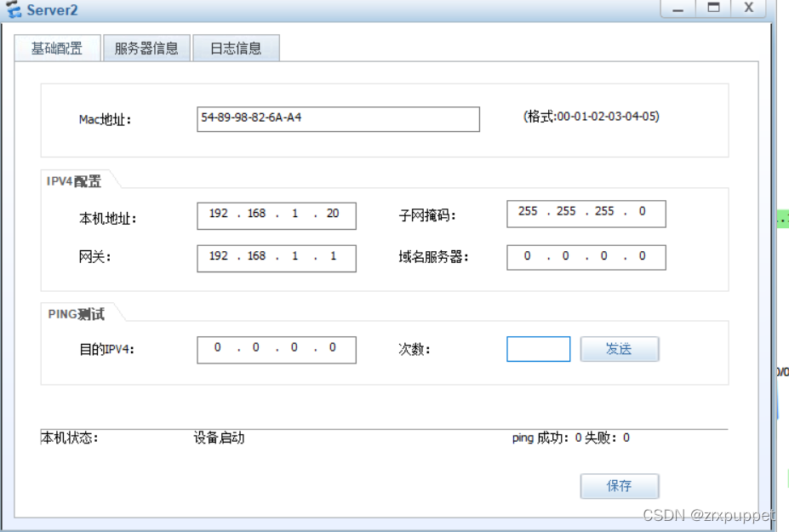This screenshot has height=532, width=789.
Task: Click the 子网掩码 field
Action: (x=586, y=214)
